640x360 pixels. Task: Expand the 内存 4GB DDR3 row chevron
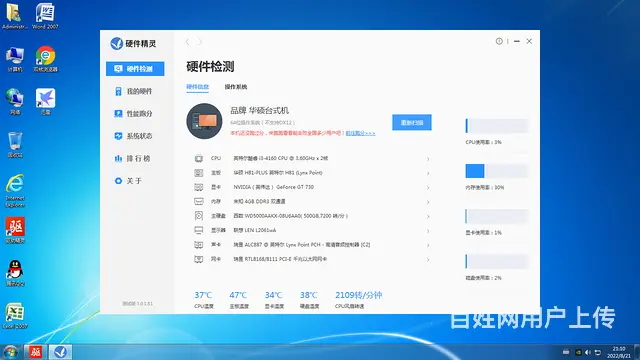coord(428,202)
